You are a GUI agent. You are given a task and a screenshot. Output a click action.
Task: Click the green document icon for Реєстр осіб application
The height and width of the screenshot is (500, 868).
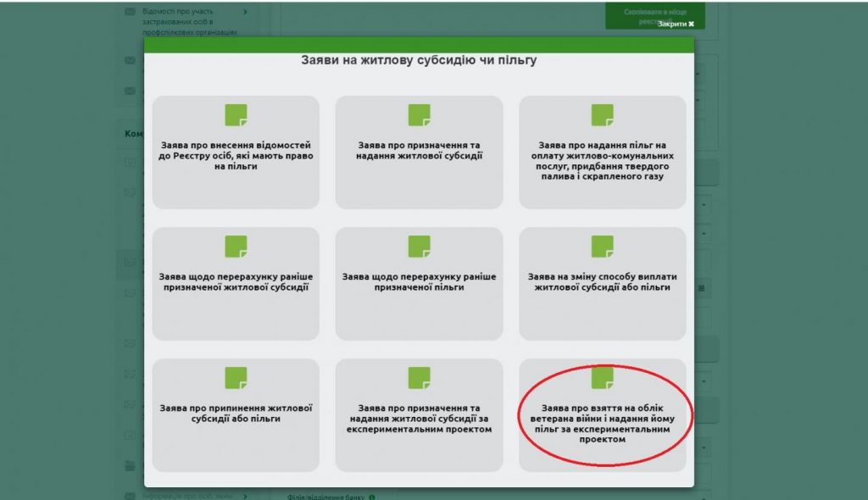(236, 115)
